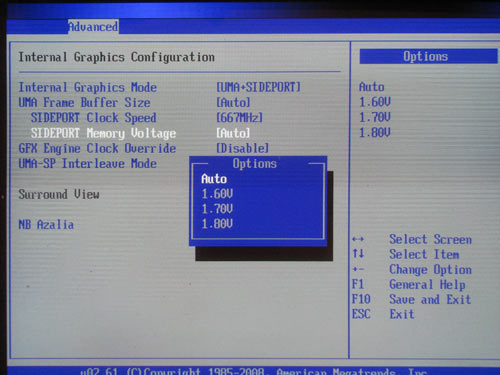Click the American Megatrends copyright line
Screen dimensions: 500x375
pyautogui.click(x=253, y=371)
